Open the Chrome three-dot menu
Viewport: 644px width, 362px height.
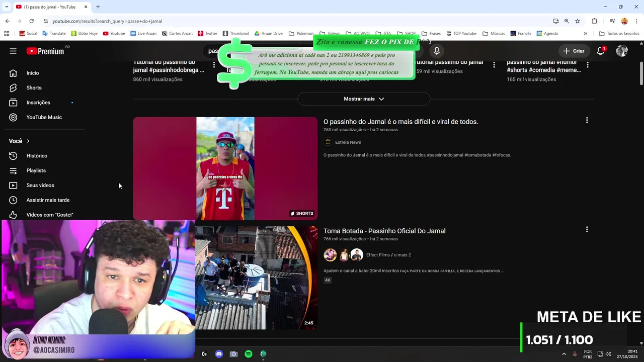tap(636, 21)
